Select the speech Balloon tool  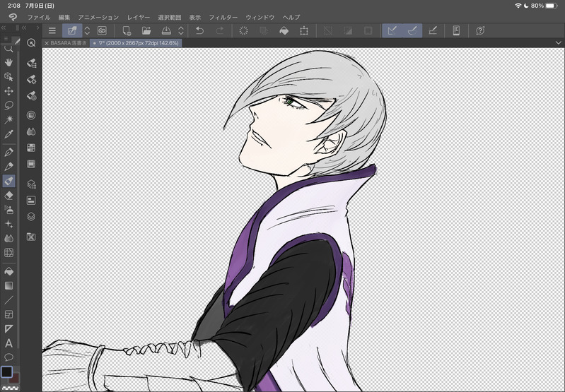[x=8, y=357]
